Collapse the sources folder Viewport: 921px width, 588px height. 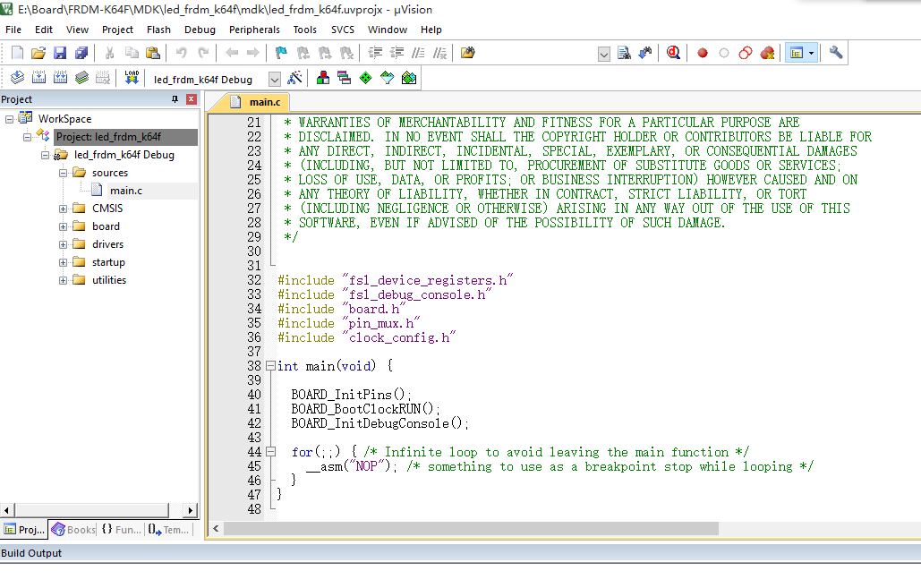(x=64, y=173)
